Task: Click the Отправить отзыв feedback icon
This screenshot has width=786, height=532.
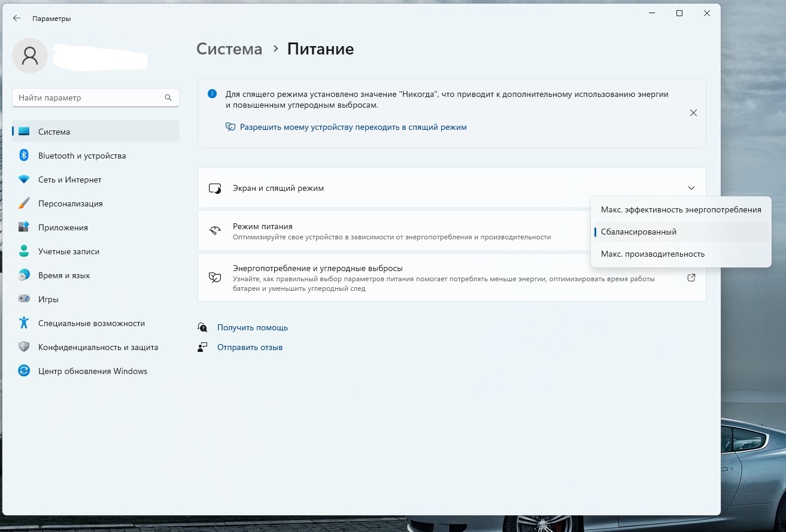Action: coord(202,347)
